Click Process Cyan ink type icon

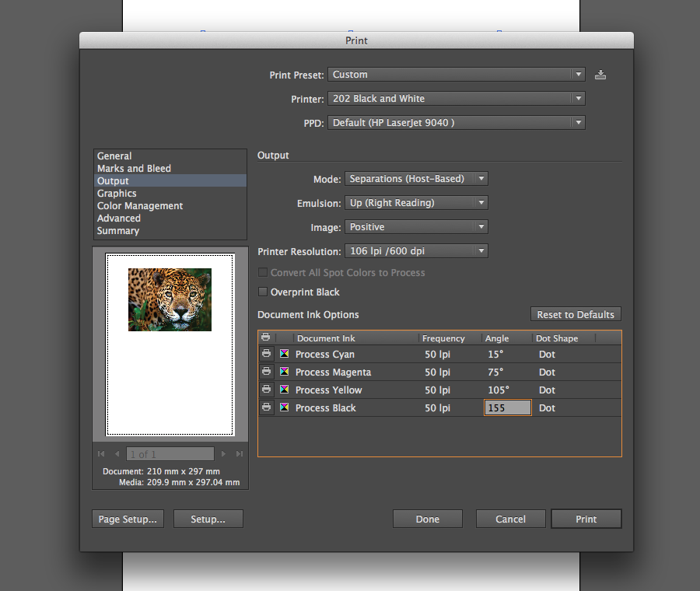pyautogui.click(x=285, y=354)
